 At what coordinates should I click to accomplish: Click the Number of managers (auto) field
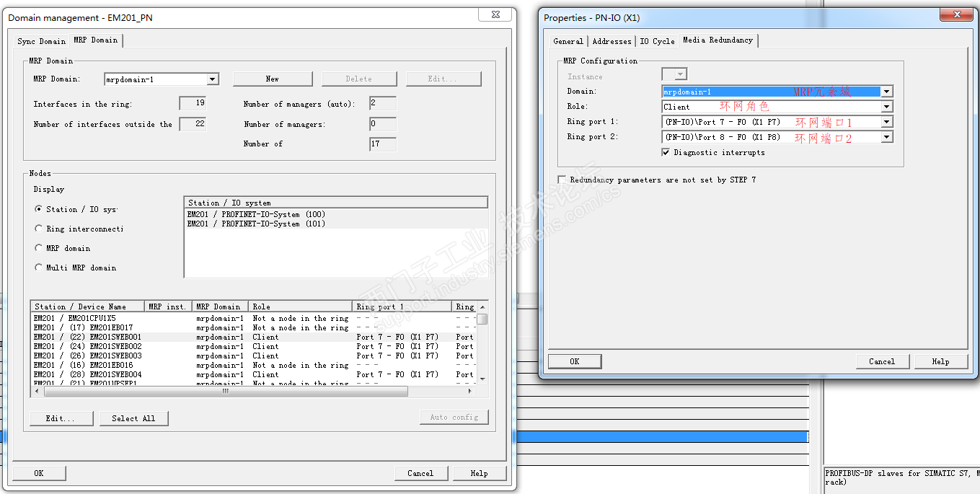[383, 103]
